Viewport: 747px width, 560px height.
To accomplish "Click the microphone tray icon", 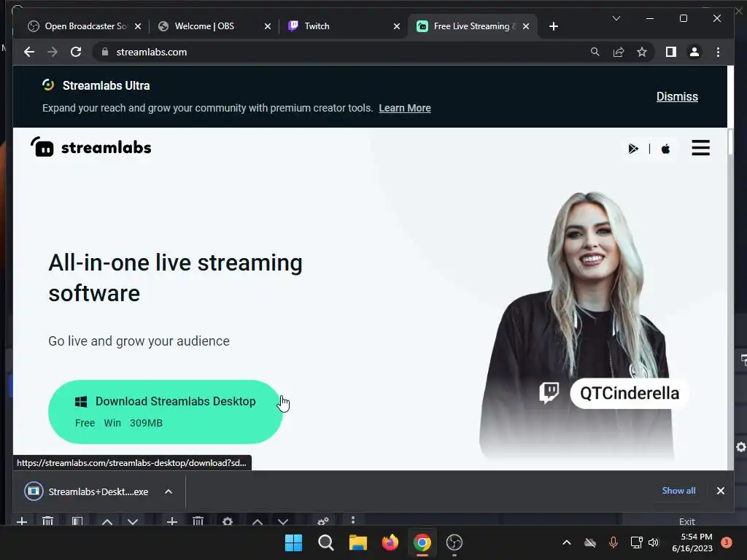I will [x=613, y=542].
